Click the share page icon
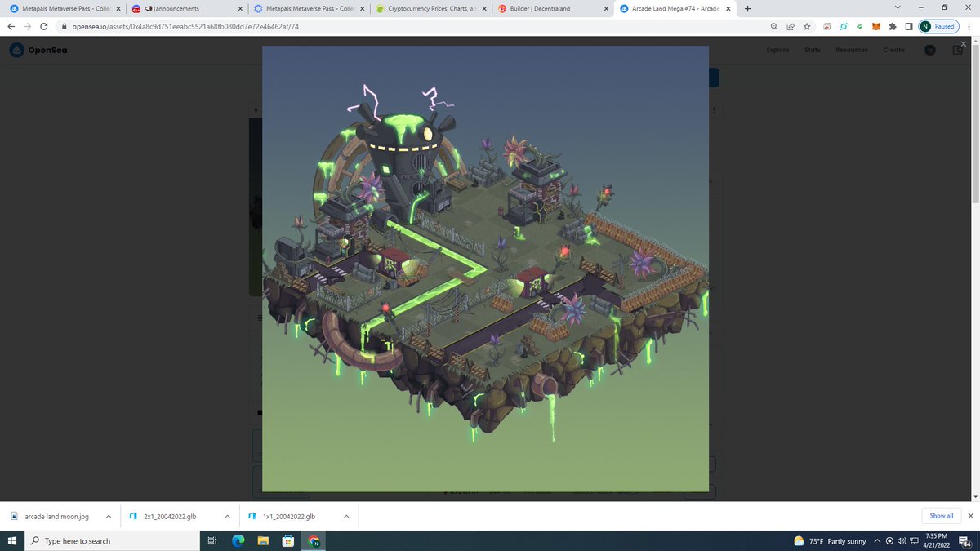980x551 pixels. (791, 26)
